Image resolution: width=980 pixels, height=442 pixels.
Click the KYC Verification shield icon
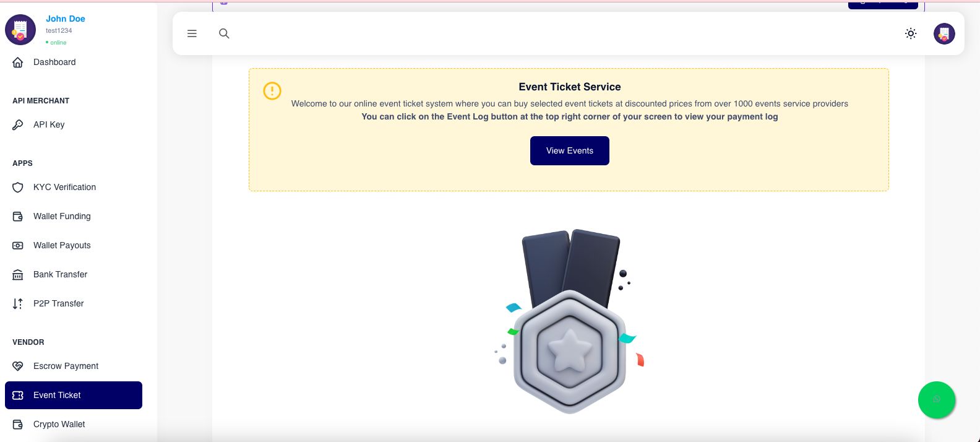(x=18, y=187)
